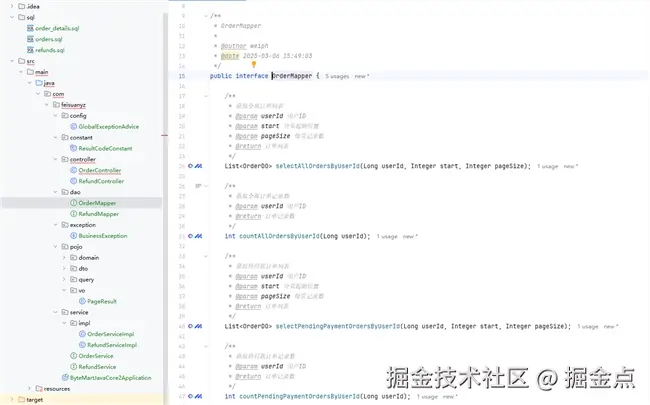Click the OrderController class icon
The height and width of the screenshot is (405, 650).
pos(73,170)
